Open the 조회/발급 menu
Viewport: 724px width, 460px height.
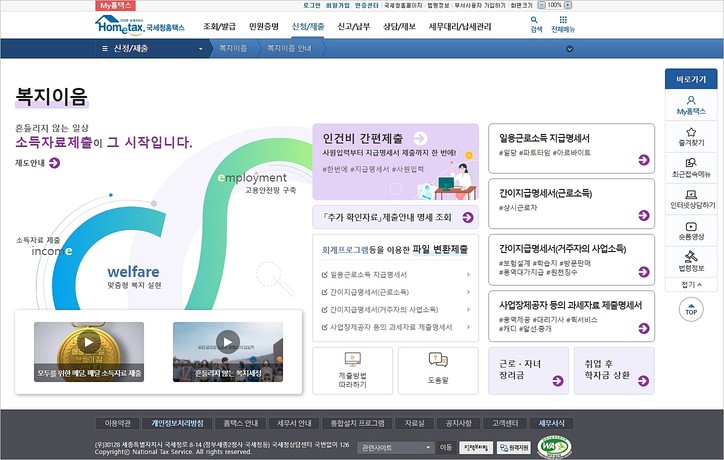tap(219, 26)
